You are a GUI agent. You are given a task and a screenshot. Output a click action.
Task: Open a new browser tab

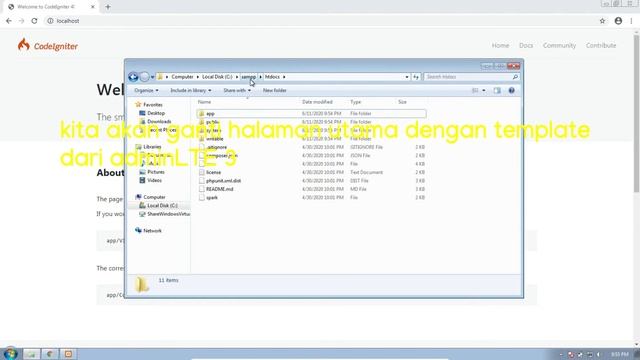(108, 7)
